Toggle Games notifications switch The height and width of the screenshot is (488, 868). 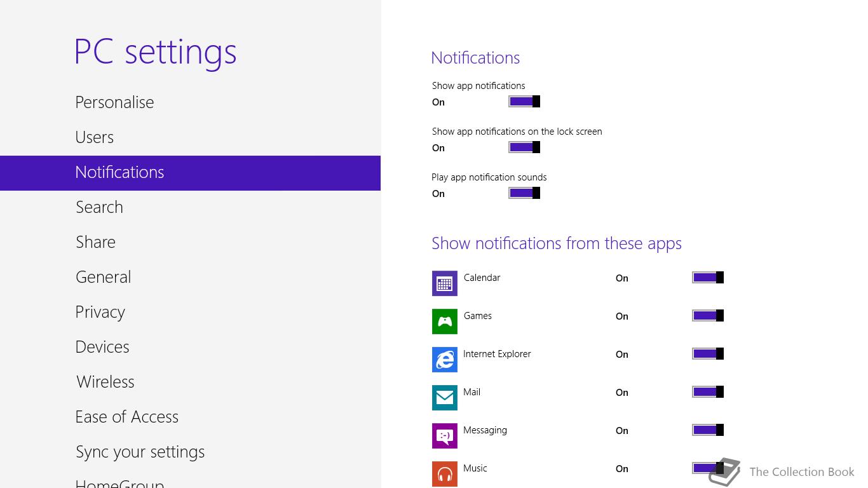708,316
